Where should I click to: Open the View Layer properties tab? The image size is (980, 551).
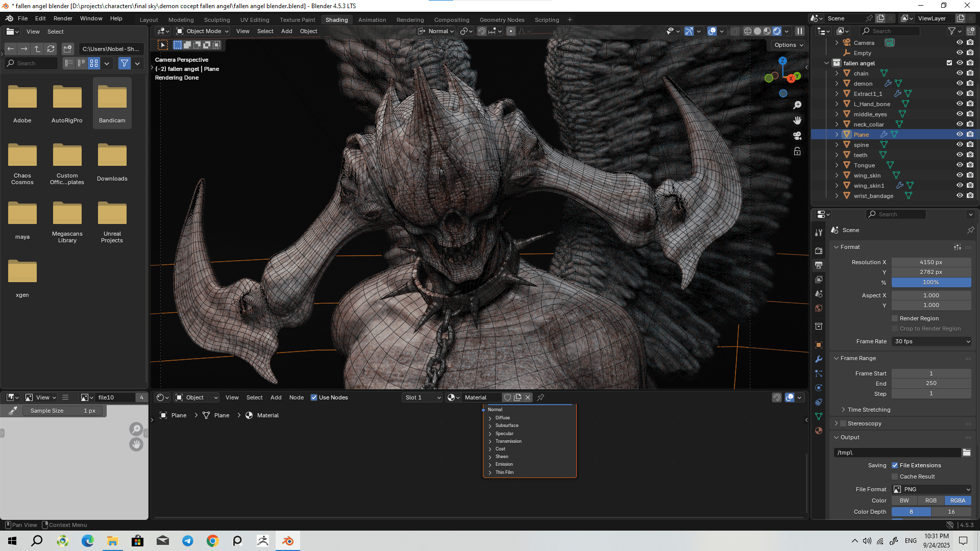coord(819,280)
